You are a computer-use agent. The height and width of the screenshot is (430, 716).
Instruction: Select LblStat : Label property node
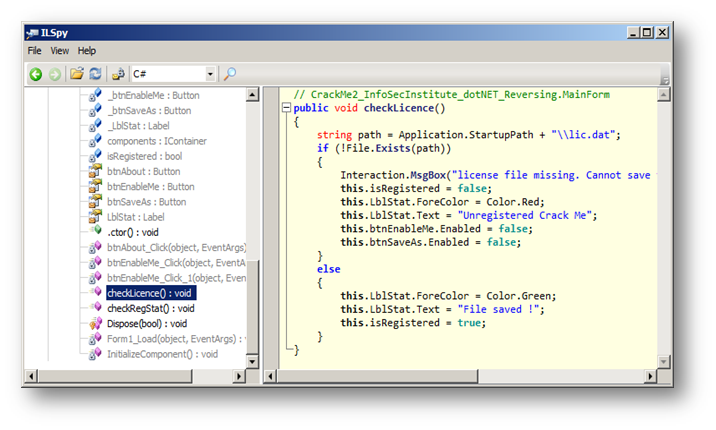pyautogui.click(x=136, y=217)
